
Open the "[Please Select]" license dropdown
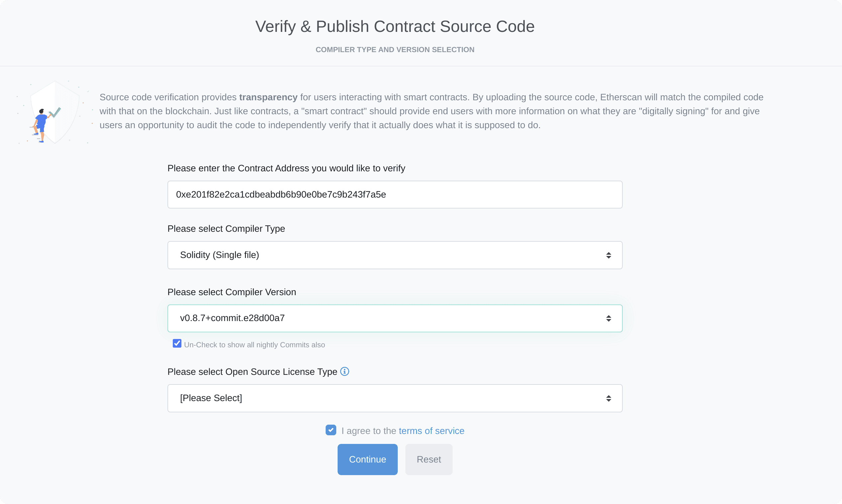[x=394, y=398]
